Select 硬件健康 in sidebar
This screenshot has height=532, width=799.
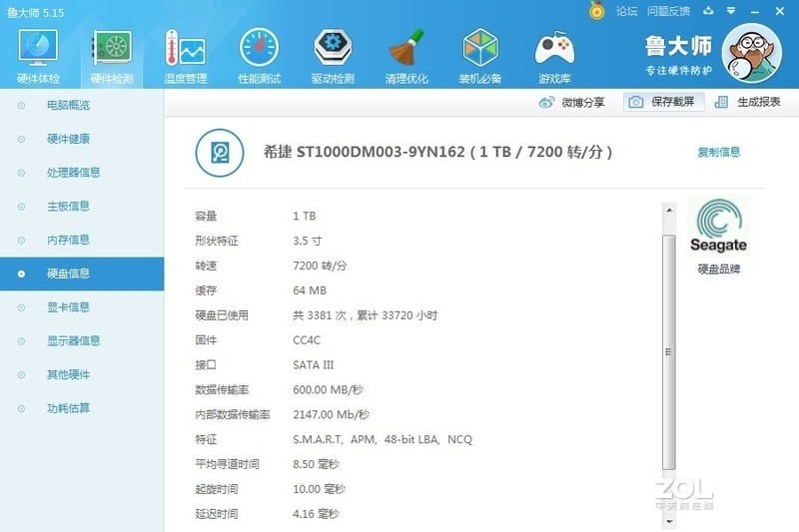pyautogui.click(x=82, y=139)
